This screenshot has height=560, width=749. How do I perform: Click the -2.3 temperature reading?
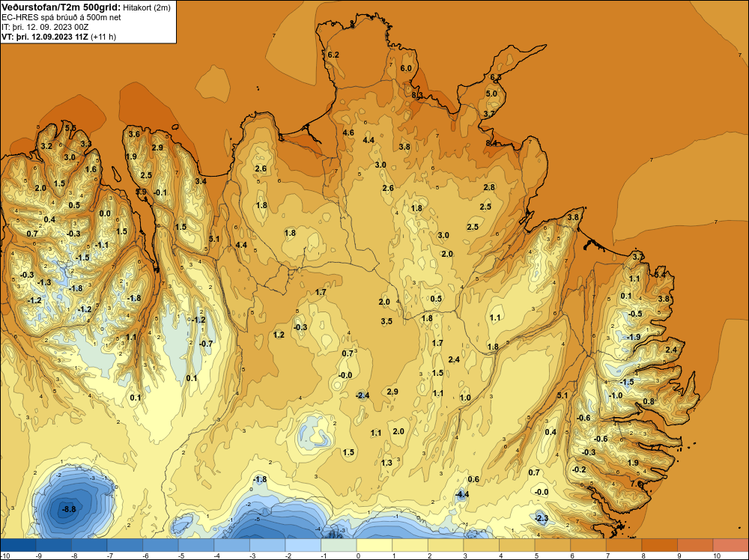[x=542, y=518]
